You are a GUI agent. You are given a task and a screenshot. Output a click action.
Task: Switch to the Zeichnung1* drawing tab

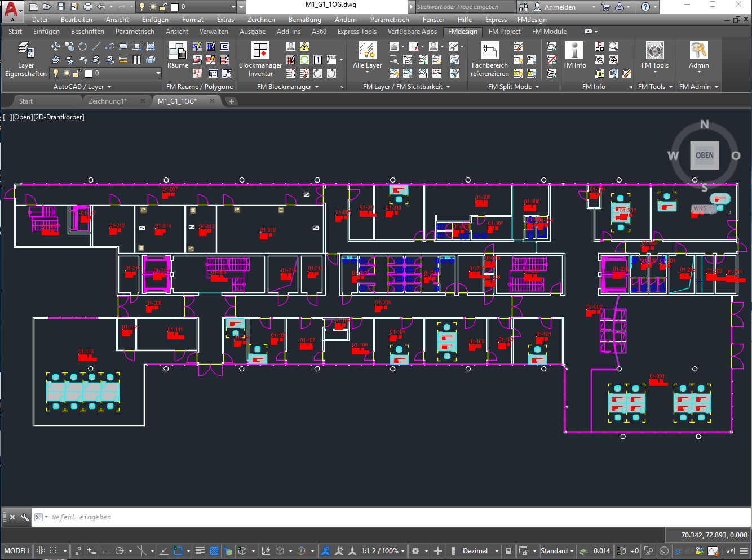coord(108,101)
